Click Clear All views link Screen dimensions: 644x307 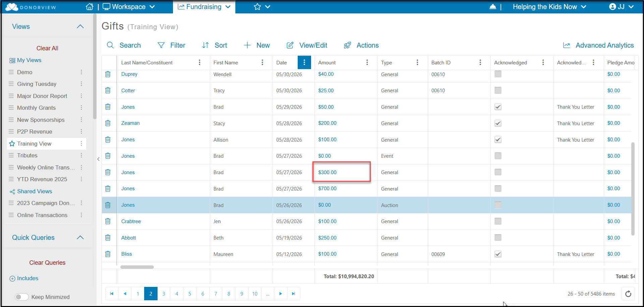[47, 48]
